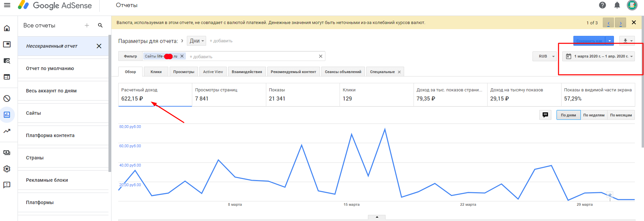Click the Сохранить как button

[589, 41]
